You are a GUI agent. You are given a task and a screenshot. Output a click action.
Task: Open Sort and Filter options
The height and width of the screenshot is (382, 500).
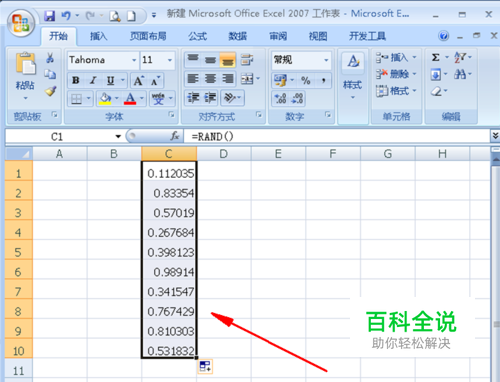click(x=463, y=57)
